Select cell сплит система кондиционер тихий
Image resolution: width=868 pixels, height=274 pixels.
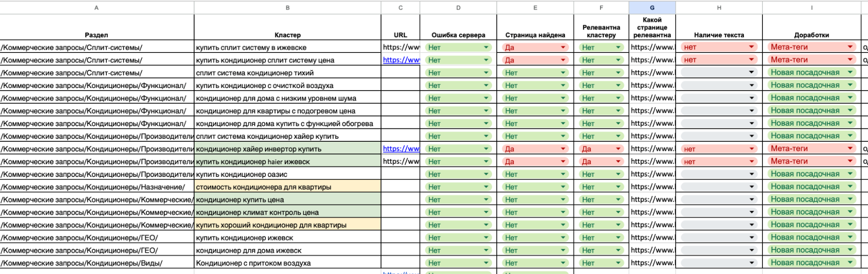coord(287,72)
